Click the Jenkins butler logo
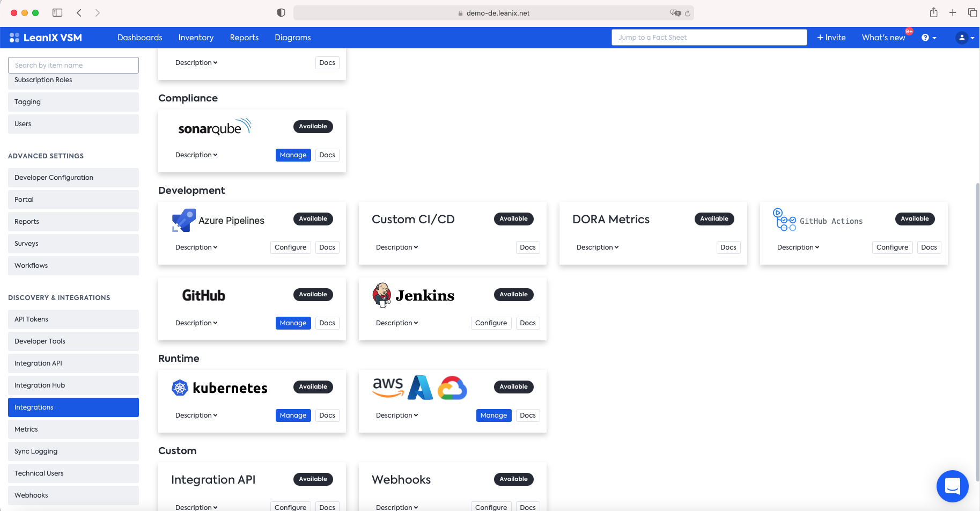 pyautogui.click(x=382, y=295)
